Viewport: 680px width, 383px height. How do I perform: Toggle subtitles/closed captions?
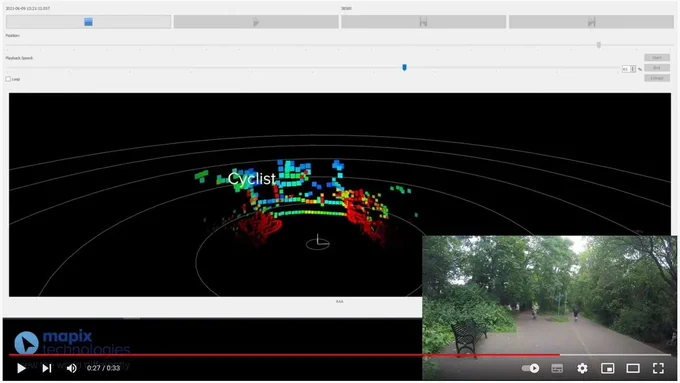557,368
